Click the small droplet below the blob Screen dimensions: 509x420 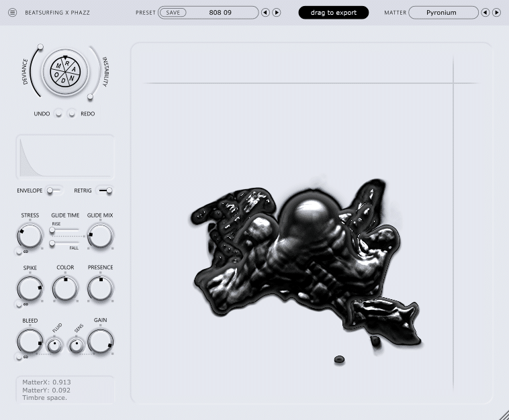click(339, 360)
